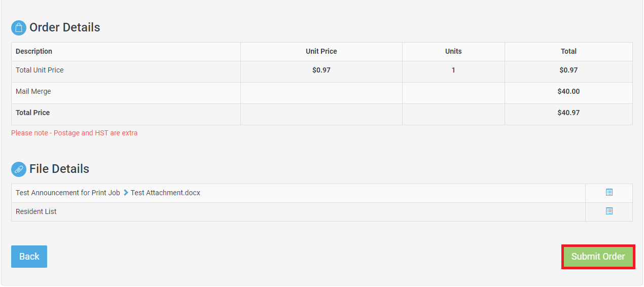Image resolution: width=644 pixels, height=287 pixels.
Task: Click the red Postage and HST note
Action: 75,133
